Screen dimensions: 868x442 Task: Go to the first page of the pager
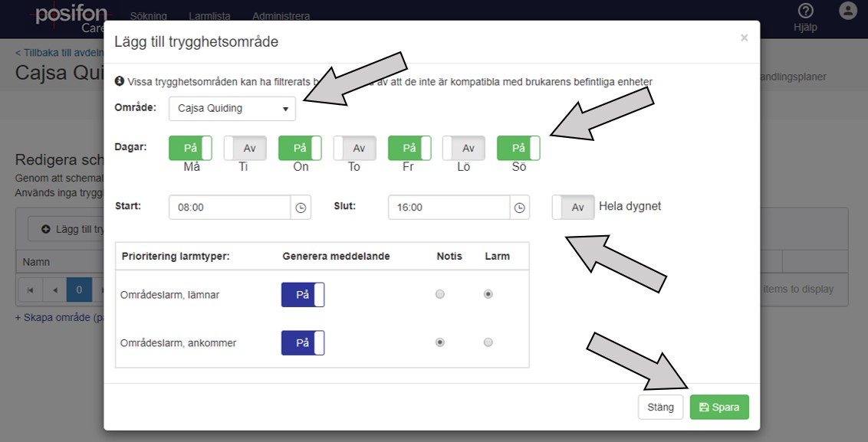tap(30, 290)
